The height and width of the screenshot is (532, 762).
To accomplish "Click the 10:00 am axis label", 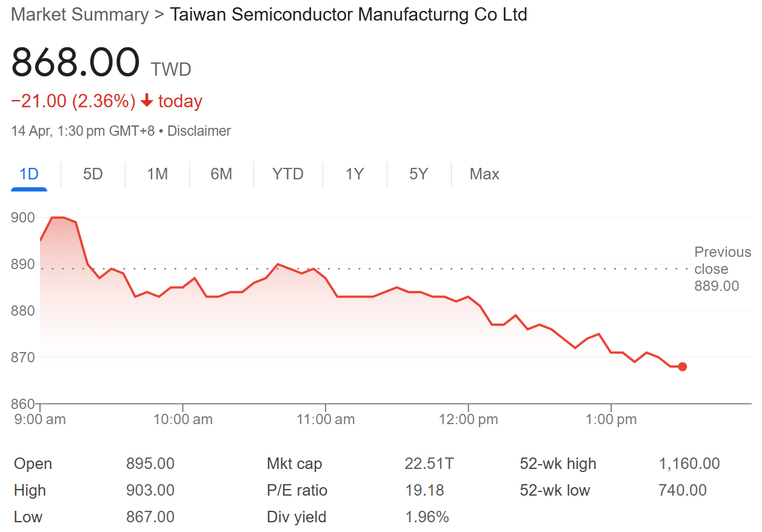I will [x=182, y=419].
